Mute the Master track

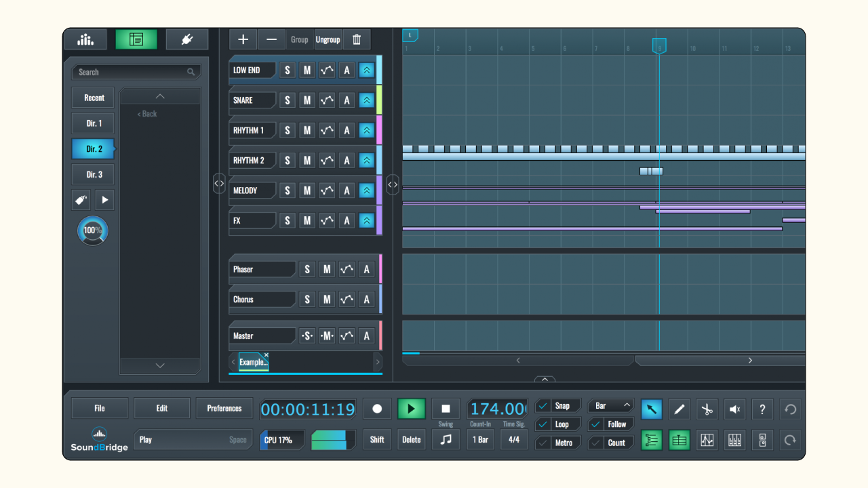coord(327,335)
